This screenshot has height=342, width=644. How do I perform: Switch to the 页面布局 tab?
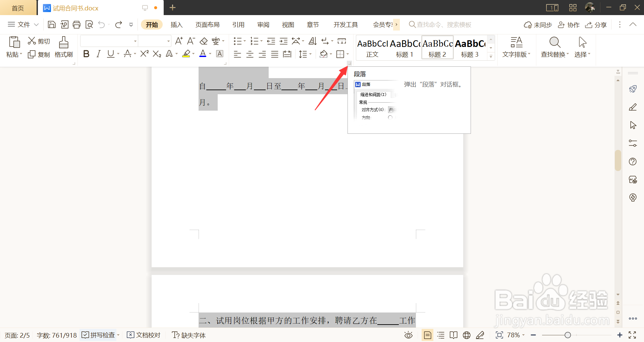point(208,24)
